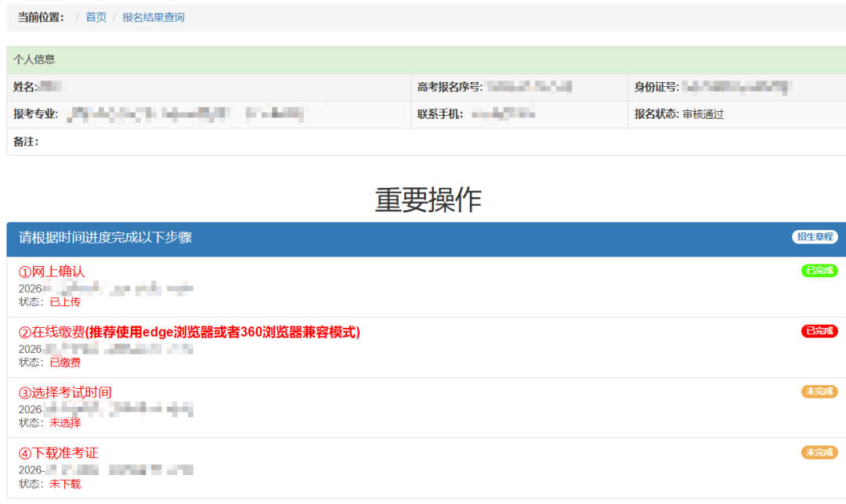
Task: Click the 审核通过 registration status
Action: (x=703, y=114)
